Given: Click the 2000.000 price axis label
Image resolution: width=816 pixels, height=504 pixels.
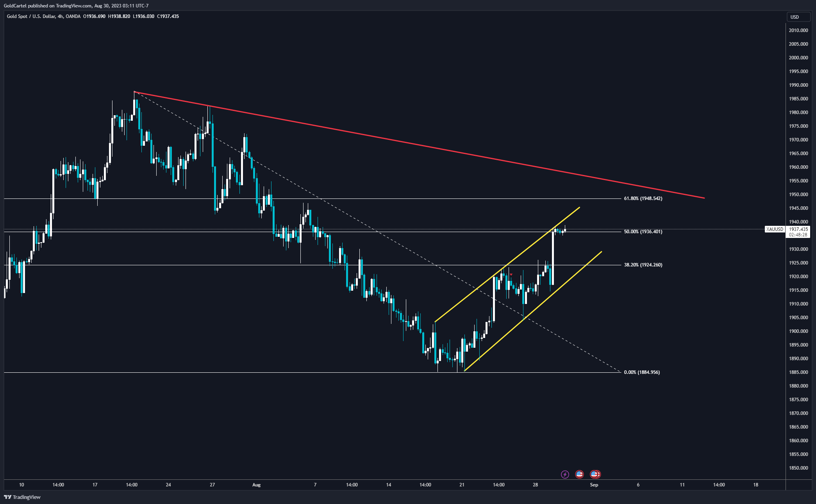Looking at the screenshot, I should point(798,58).
